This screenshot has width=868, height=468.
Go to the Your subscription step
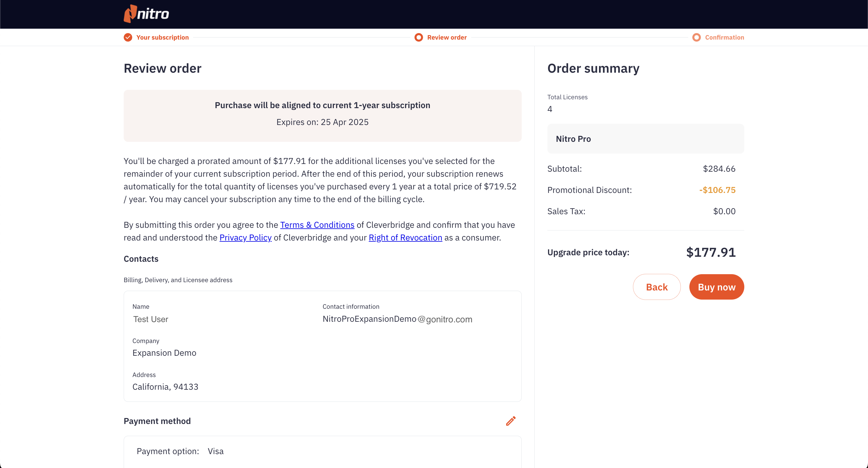[x=162, y=38]
